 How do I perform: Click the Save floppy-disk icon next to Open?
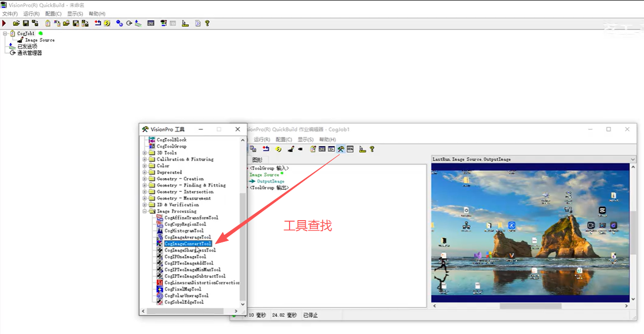coord(25,23)
